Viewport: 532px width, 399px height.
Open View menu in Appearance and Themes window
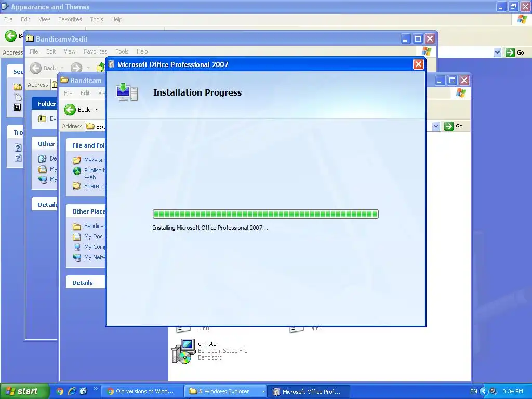44,19
